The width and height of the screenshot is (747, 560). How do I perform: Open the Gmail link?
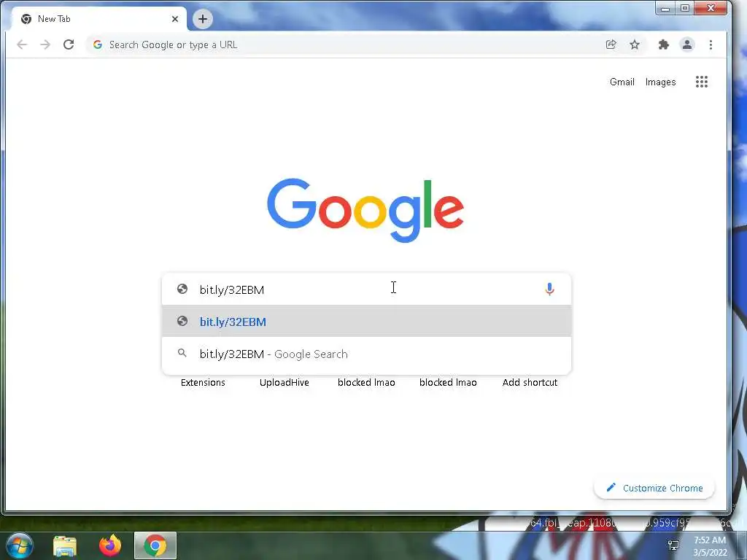coord(622,82)
